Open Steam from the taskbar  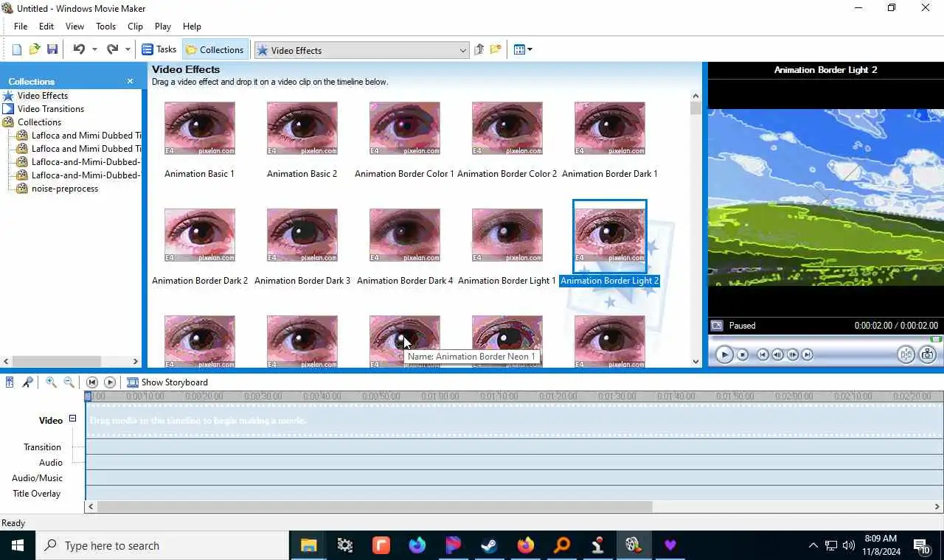point(489,545)
